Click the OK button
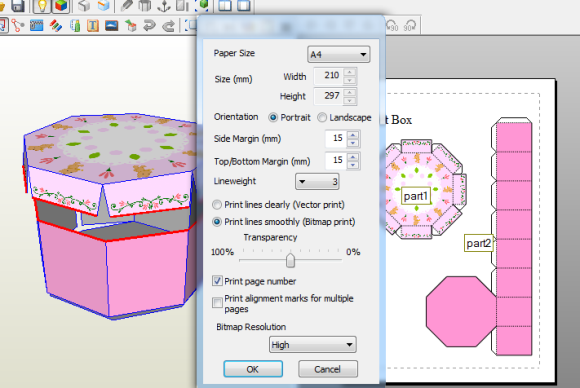 click(x=253, y=369)
